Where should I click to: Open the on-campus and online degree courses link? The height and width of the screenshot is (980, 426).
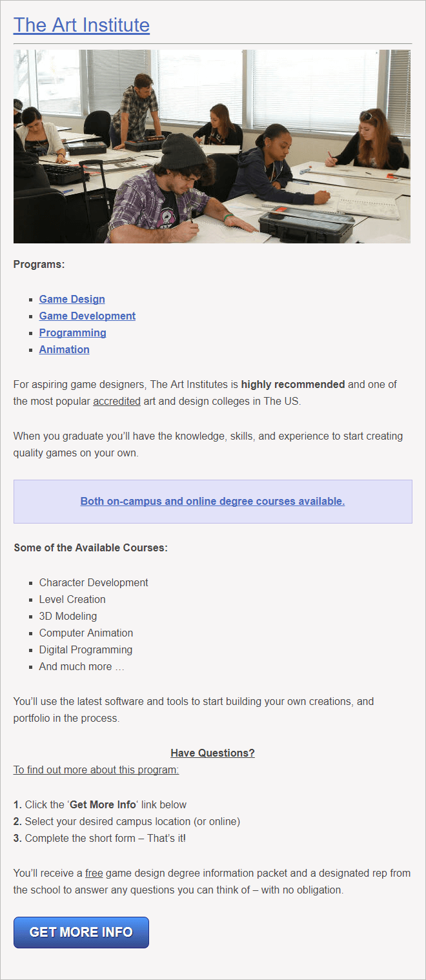(x=212, y=501)
